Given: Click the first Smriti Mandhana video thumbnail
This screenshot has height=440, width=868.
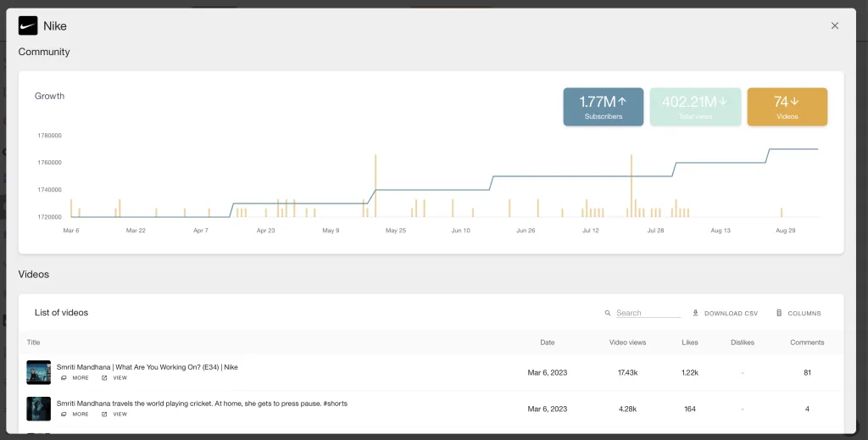Looking at the screenshot, I should (x=38, y=372).
